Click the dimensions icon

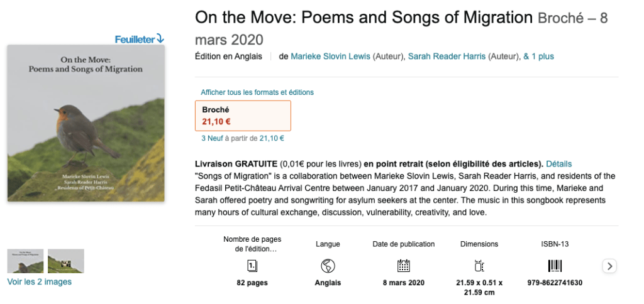[479, 266]
